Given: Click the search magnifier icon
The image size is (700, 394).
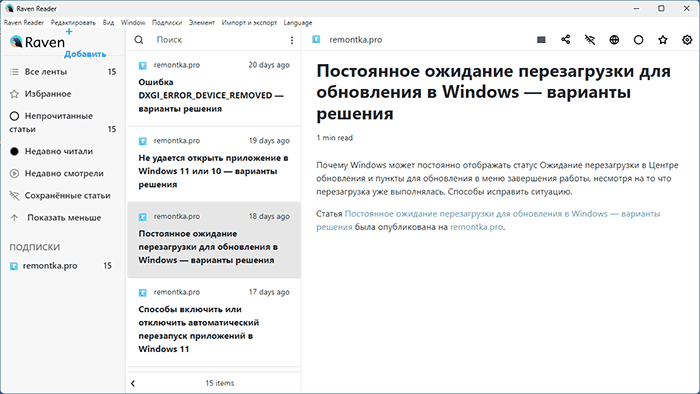Looking at the screenshot, I should pyautogui.click(x=139, y=40).
